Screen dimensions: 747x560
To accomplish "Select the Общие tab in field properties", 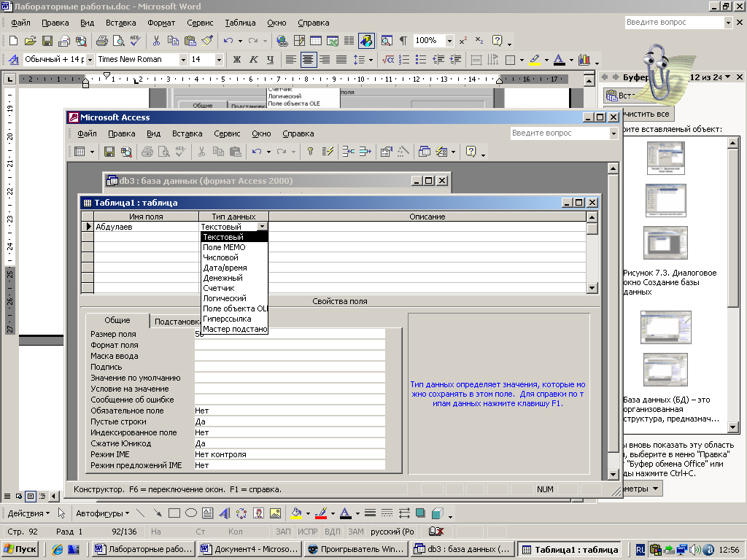I will [117, 321].
